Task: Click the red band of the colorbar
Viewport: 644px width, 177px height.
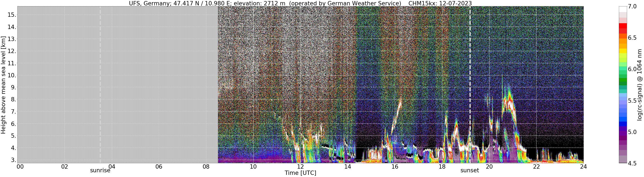Action: 623,26
